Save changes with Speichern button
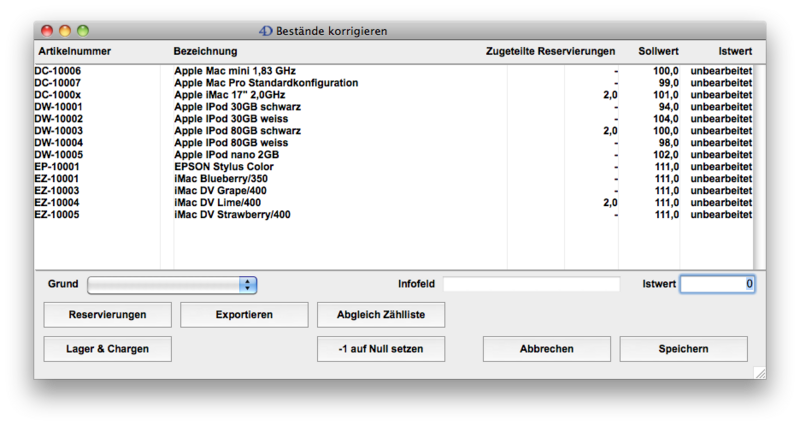The image size is (800, 426). [683, 349]
